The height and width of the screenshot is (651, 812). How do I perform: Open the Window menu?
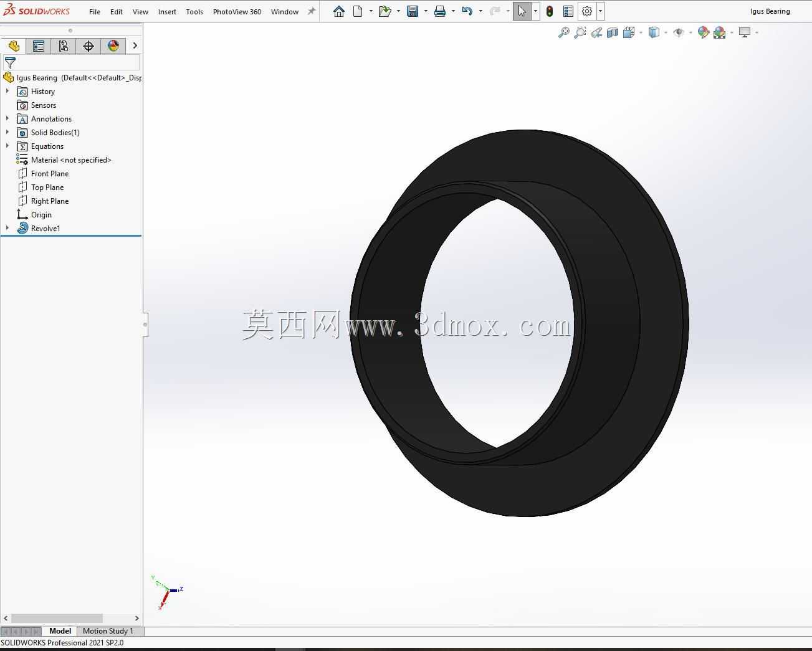pos(285,12)
